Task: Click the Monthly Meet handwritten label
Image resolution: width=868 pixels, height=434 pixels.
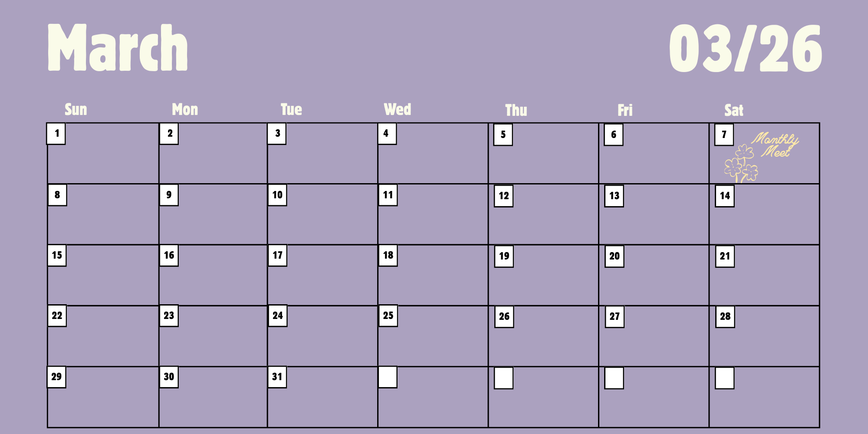Action: click(776, 145)
